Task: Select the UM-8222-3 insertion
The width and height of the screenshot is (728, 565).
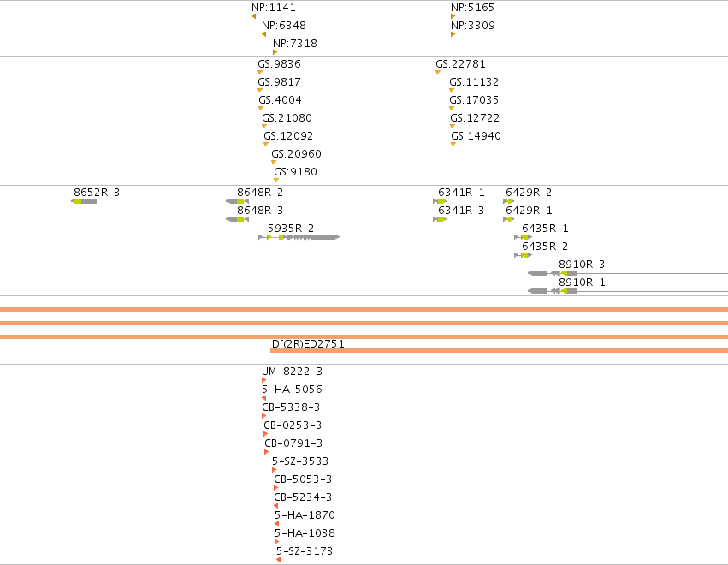Action: pyautogui.click(x=292, y=372)
